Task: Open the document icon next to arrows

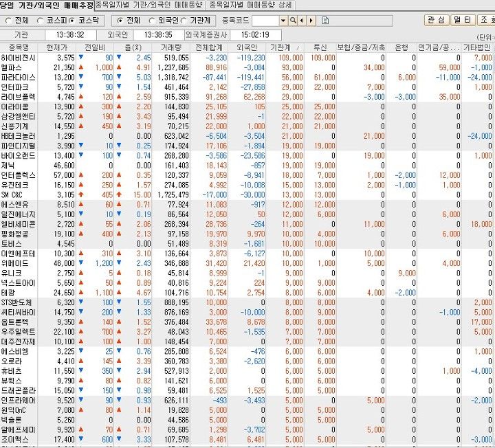Action: click(325, 21)
